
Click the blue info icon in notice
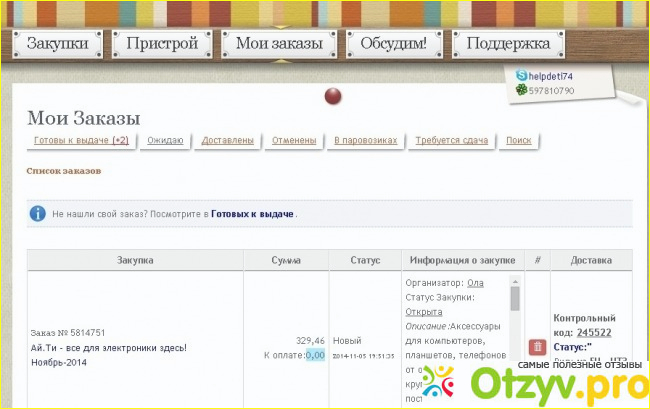tap(38, 214)
